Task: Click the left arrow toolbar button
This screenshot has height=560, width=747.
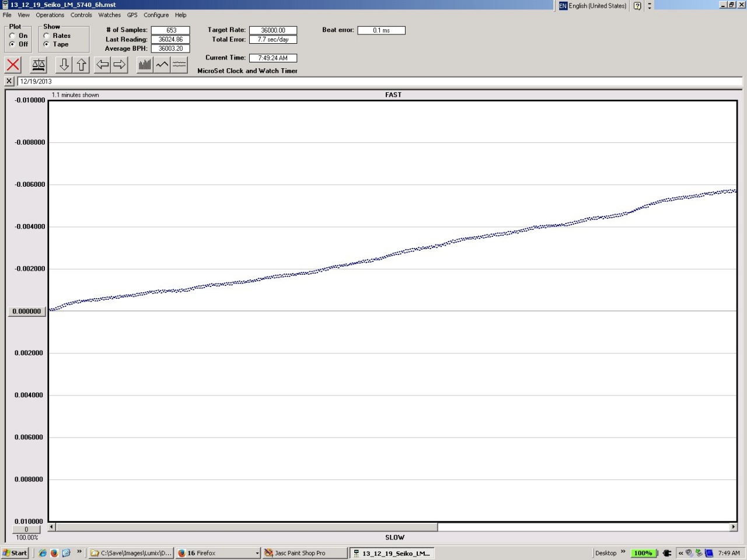Action: 103,65
